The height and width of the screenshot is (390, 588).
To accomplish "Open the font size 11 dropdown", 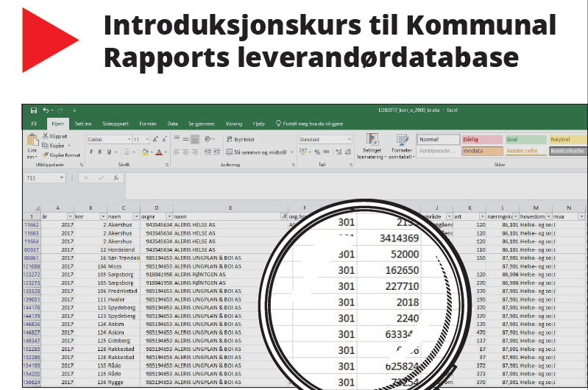I will [x=147, y=140].
